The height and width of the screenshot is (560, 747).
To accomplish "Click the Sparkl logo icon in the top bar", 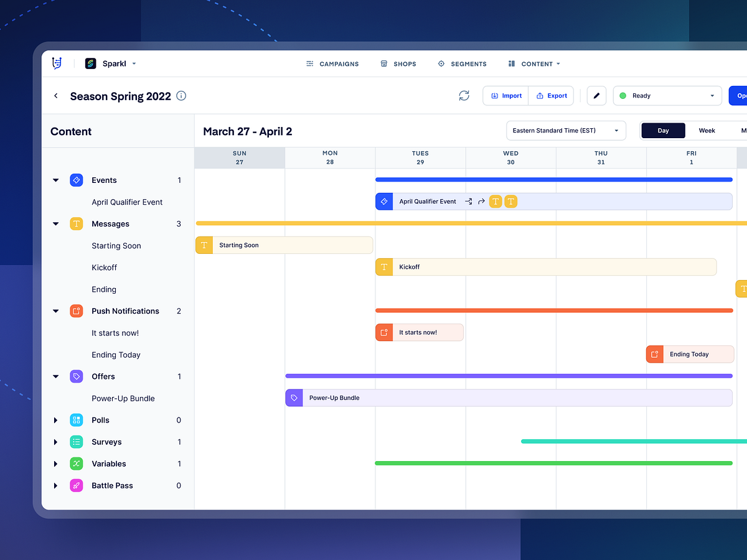I will click(x=90, y=63).
